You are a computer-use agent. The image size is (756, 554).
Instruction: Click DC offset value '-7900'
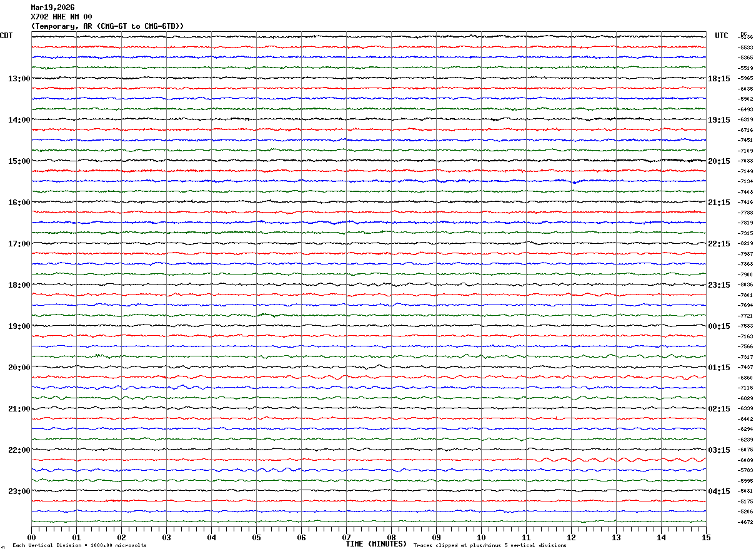(746, 274)
